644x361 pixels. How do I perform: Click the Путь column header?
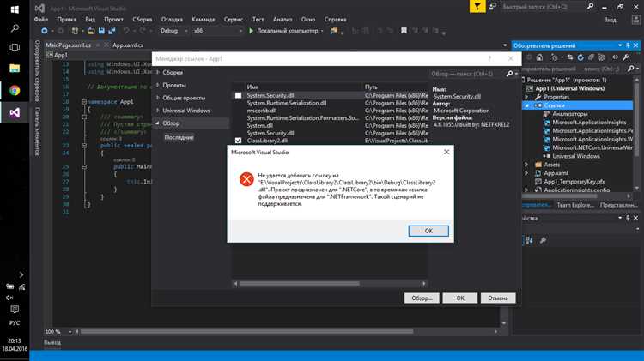click(371, 87)
